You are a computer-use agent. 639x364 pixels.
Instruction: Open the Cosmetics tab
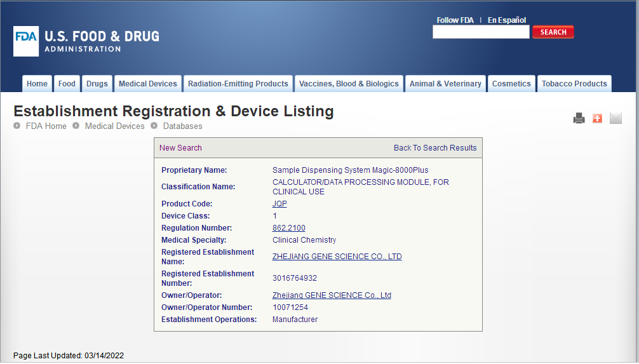(511, 84)
